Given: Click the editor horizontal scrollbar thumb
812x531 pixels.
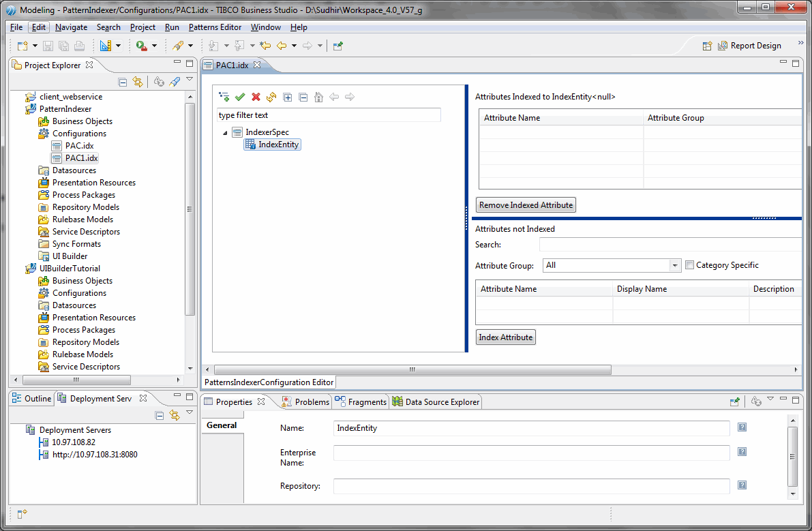Looking at the screenshot, I should pyautogui.click(x=412, y=369).
